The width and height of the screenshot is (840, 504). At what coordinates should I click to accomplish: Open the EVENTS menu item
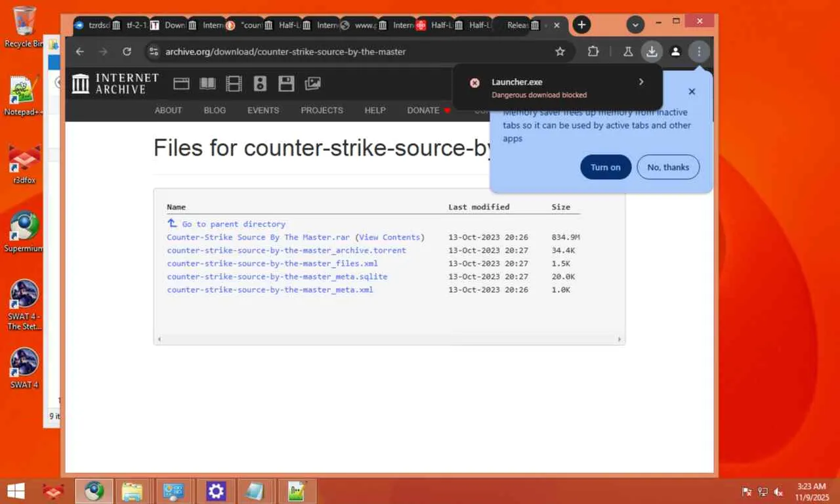(263, 110)
